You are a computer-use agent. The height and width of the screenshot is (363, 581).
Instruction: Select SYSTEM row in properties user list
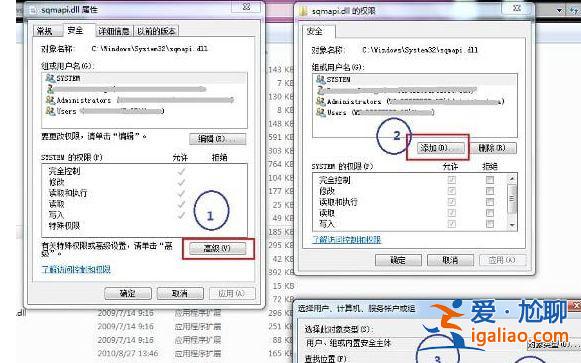click(x=145, y=78)
